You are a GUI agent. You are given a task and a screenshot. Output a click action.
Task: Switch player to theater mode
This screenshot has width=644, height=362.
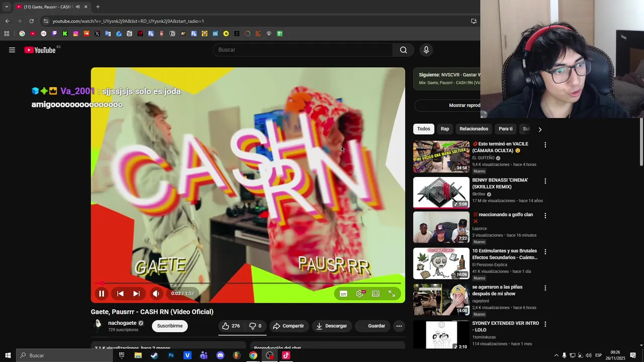point(376,294)
